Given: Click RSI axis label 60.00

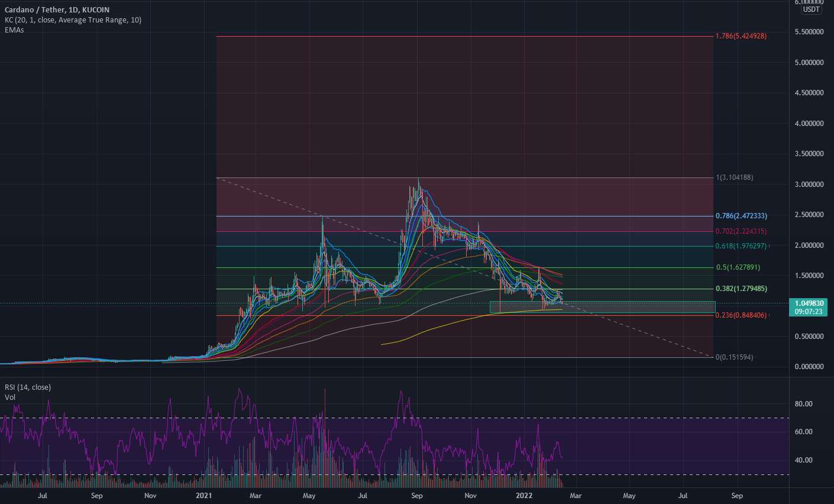Looking at the screenshot, I should click(803, 432).
